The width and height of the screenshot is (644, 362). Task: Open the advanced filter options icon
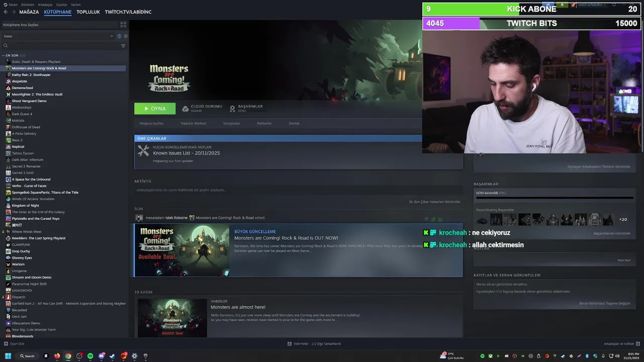click(123, 46)
